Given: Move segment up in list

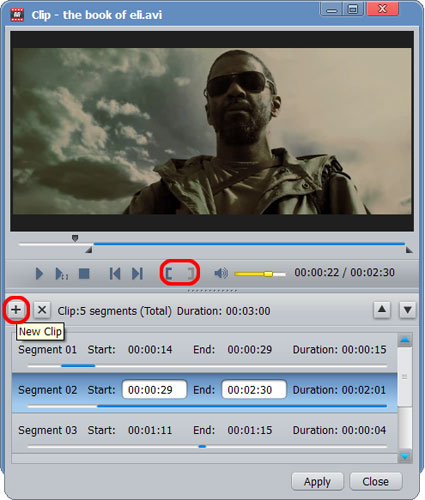Looking at the screenshot, I should pyautogui.click(x=382, y=310).
